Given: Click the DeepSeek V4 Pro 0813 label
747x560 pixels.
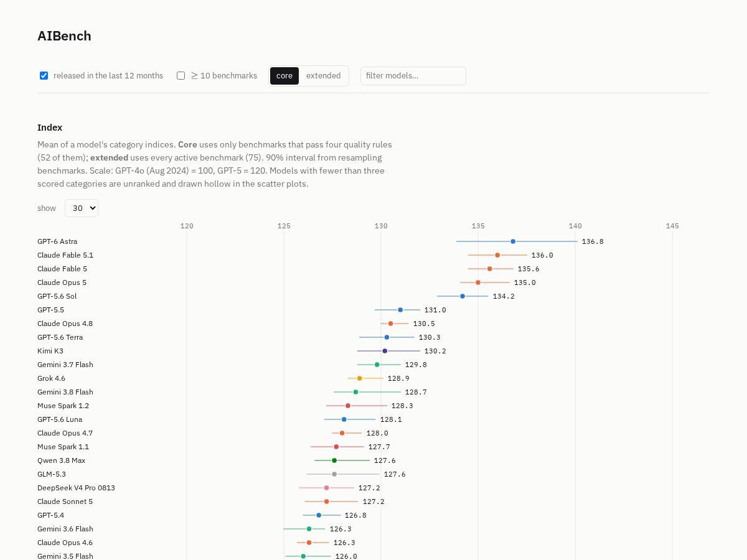Looking at the screenshot, I should point(77,488).
